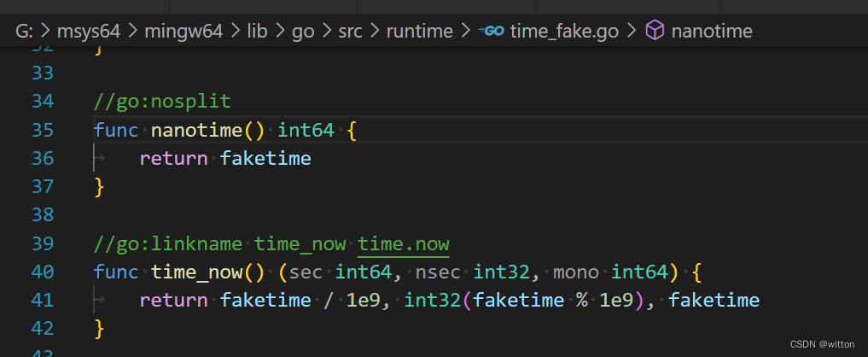Click faketime on the line 36 return
The height and width of the screenshot is (357, 868).
(265, 158)
